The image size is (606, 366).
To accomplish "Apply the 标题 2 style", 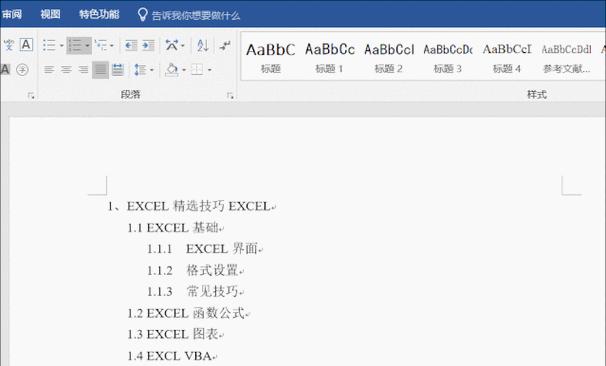I will point(389,58).
